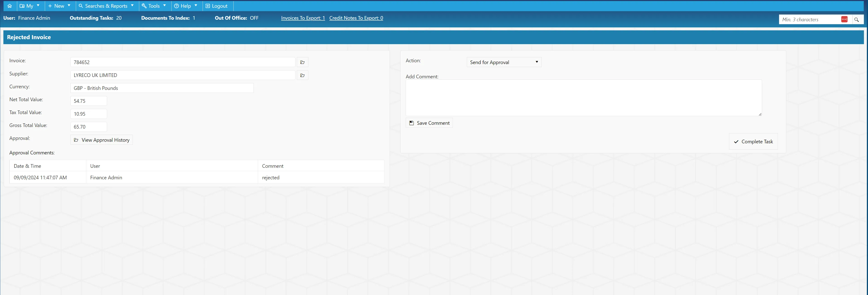Click the User: Finance Admin status text
Image resolution: width=868 pixels, height=295 pixels.
(x=27, y=18)
